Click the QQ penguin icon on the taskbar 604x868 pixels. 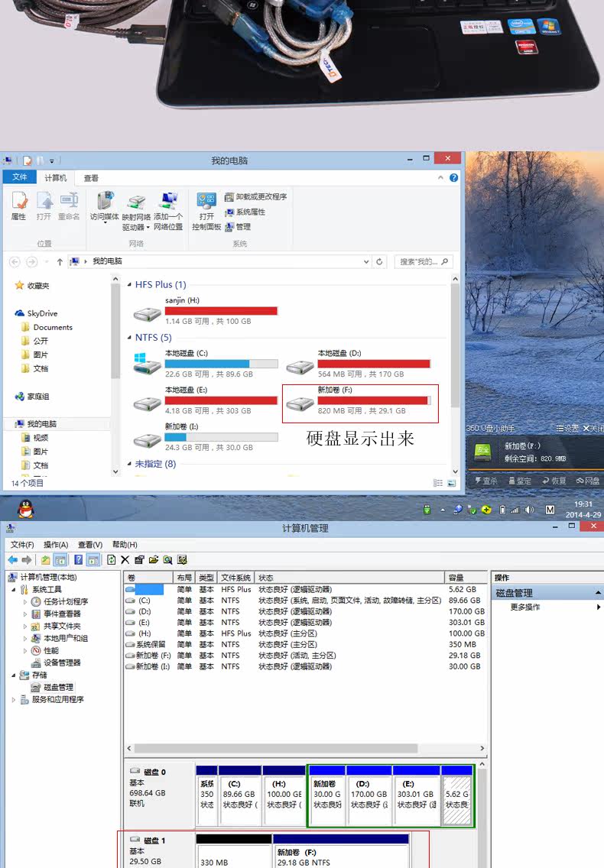(26, 508)
